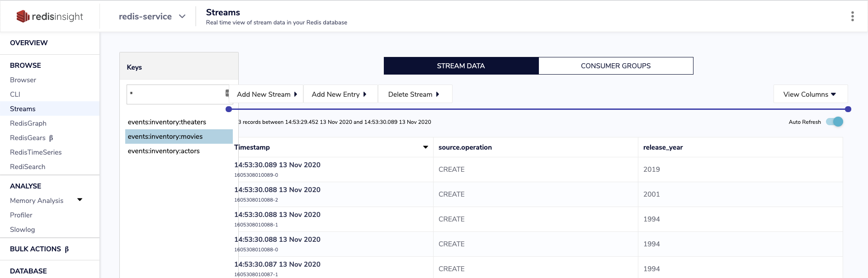Screen dimensions: 868x278
Task: Click the Add New Entry button
Action: pos(339,94)
